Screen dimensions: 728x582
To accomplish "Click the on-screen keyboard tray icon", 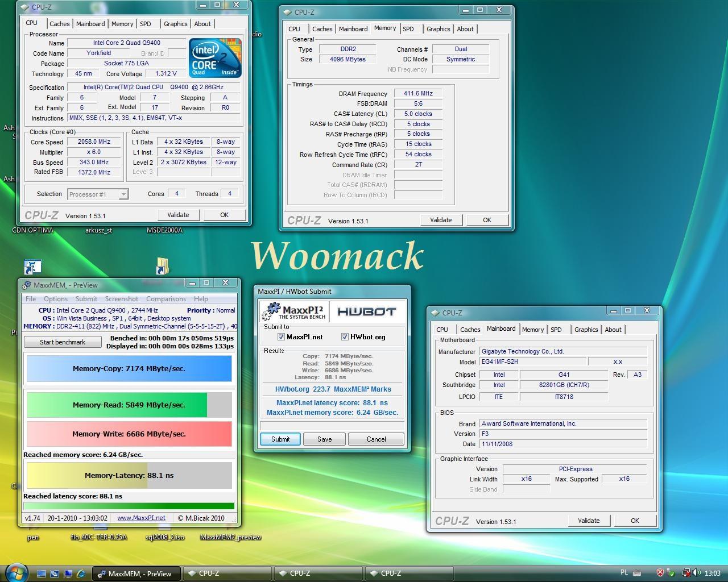I will click(637, 573).
